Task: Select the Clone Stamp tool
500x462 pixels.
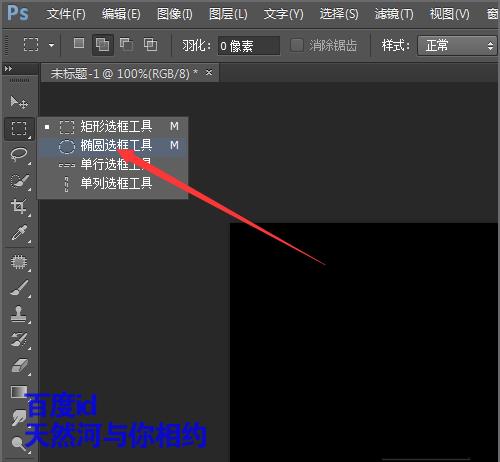Action: (x=19, y=314)
